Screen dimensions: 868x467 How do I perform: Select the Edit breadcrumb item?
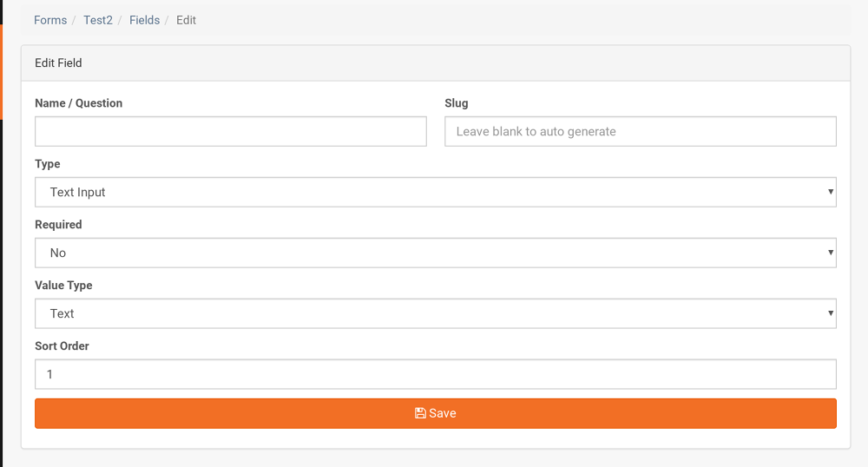tap(186, 20)
